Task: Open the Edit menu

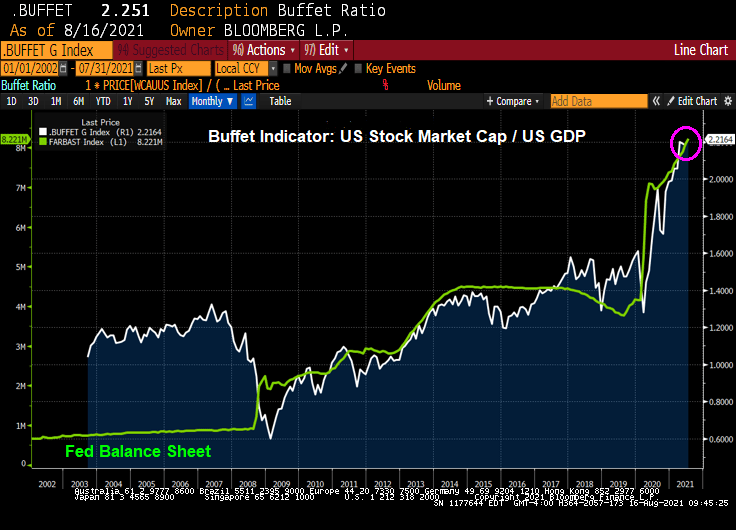Action: tap(333, 49)
